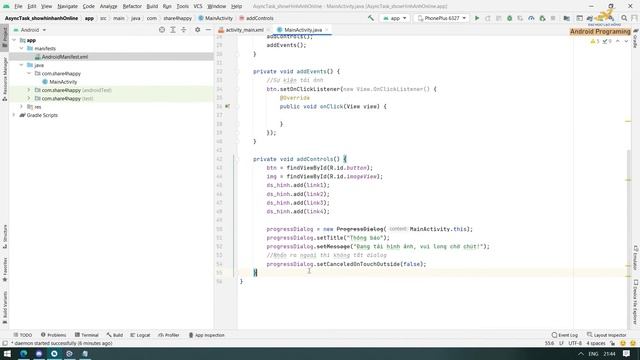Expand the com.share4happy (androidTest) package
This screenshot has width=640, height=360.
(29, 90)
